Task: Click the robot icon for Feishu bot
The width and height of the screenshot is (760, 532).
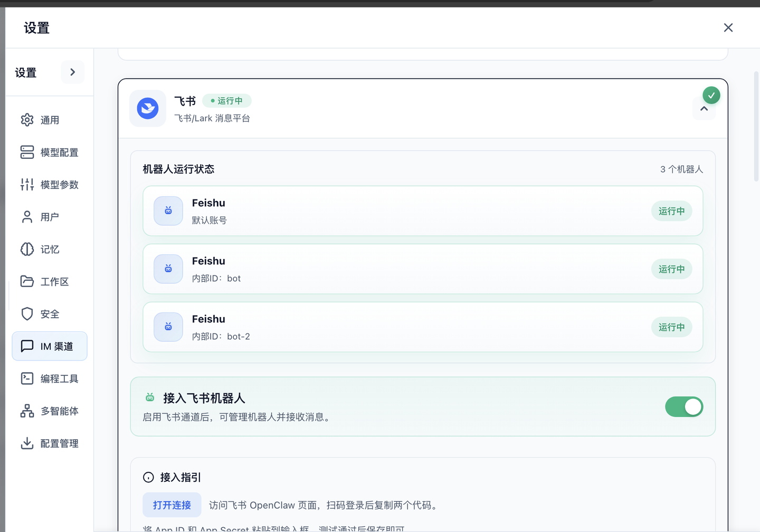Action: click(168, 269)
